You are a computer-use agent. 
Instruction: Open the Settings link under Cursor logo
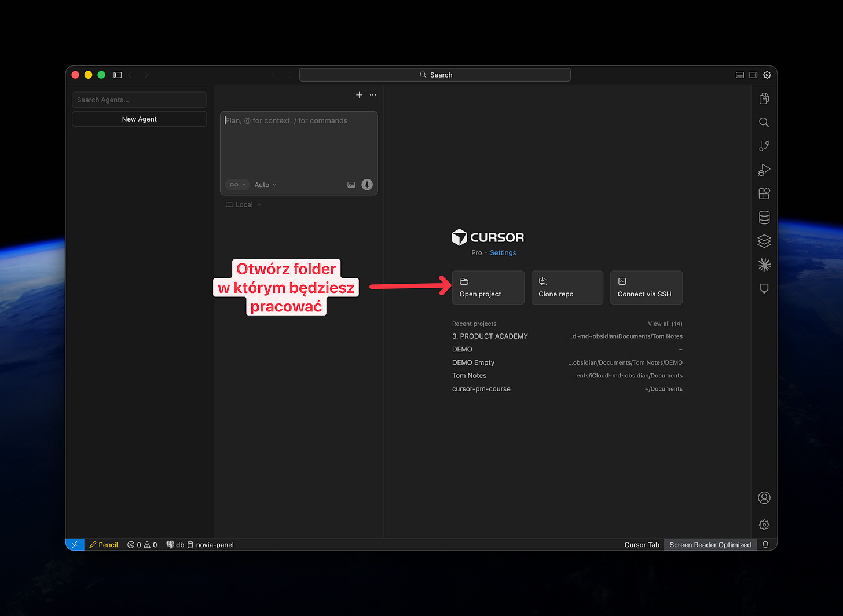(503, 253)
